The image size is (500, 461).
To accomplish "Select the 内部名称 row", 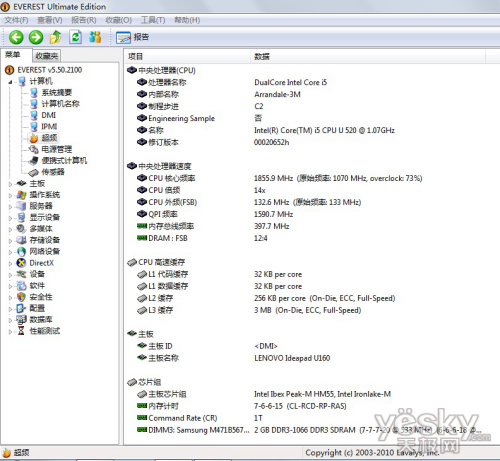I will coord(219,94).
